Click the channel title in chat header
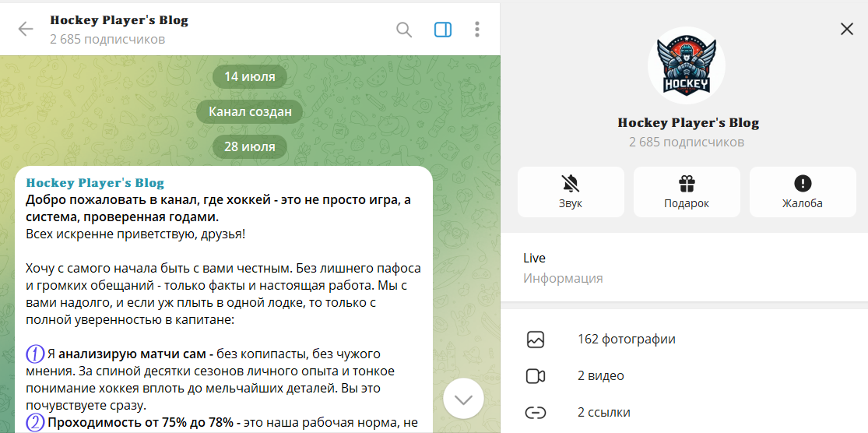868x433 pixels. point(119,21)
